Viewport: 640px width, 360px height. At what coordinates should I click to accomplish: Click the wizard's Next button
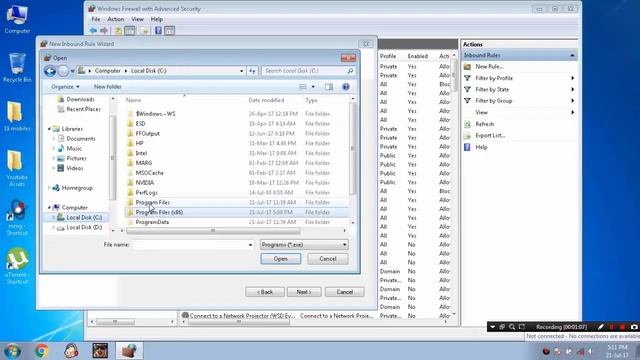(x=304, y=292)
